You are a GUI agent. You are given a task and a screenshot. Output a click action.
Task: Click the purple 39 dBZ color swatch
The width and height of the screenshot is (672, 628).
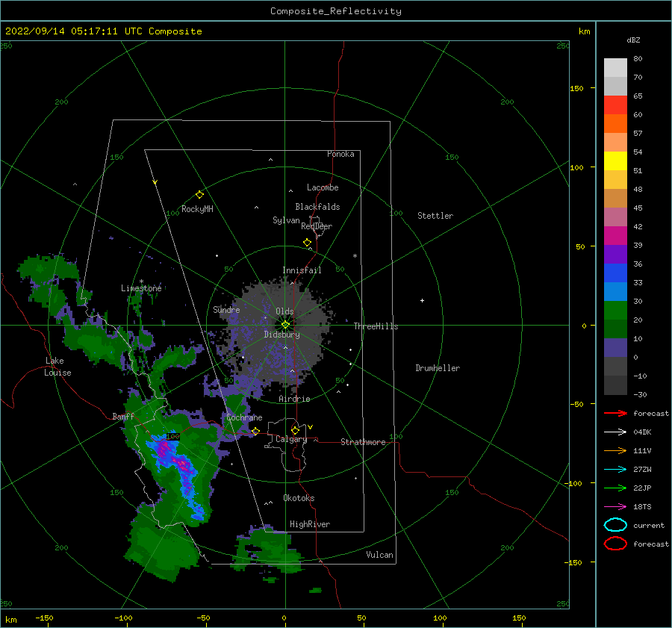click(x=615, y=254)
